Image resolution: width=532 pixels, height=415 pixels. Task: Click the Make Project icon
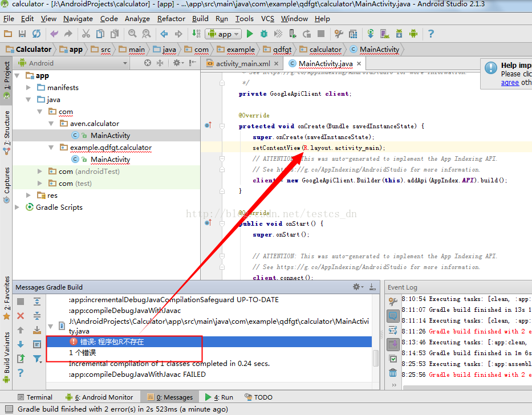(x=196, y=34)
